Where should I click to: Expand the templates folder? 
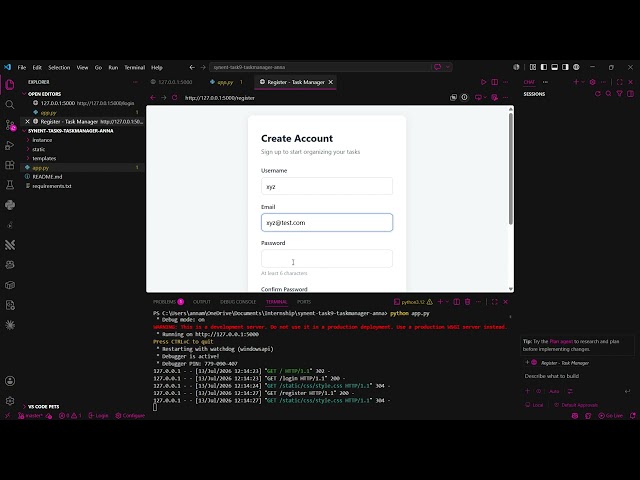(44, 158)
